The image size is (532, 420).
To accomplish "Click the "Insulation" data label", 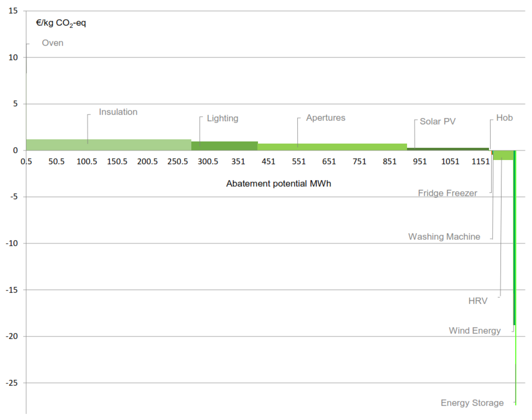I will tap(118, 112).
